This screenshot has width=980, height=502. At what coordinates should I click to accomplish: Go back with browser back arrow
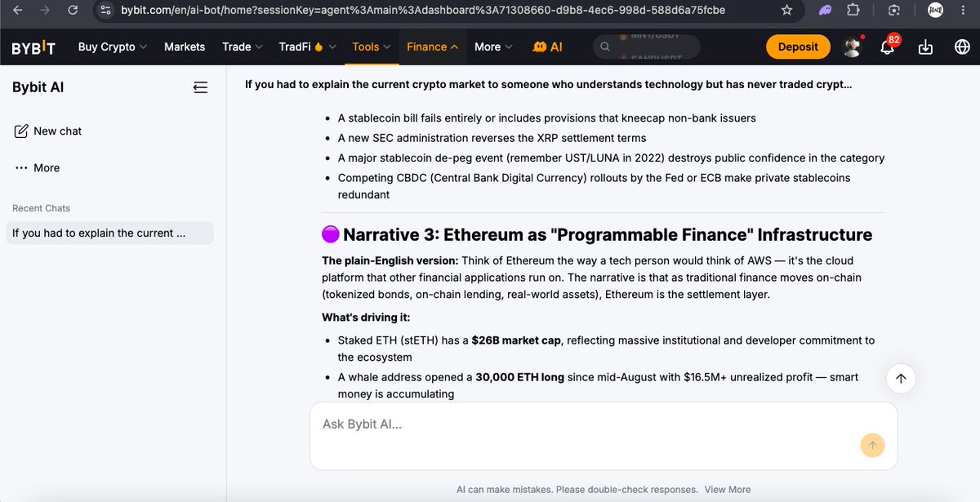point(18,11)
